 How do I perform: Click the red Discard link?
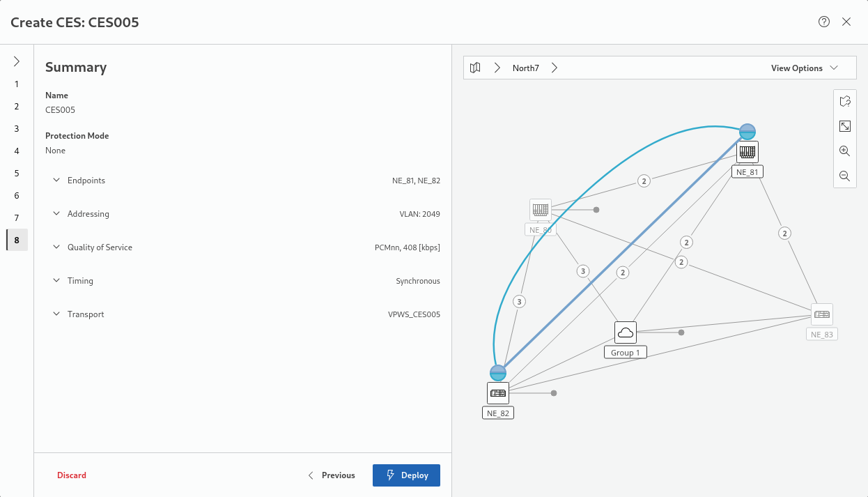(72, 475)
